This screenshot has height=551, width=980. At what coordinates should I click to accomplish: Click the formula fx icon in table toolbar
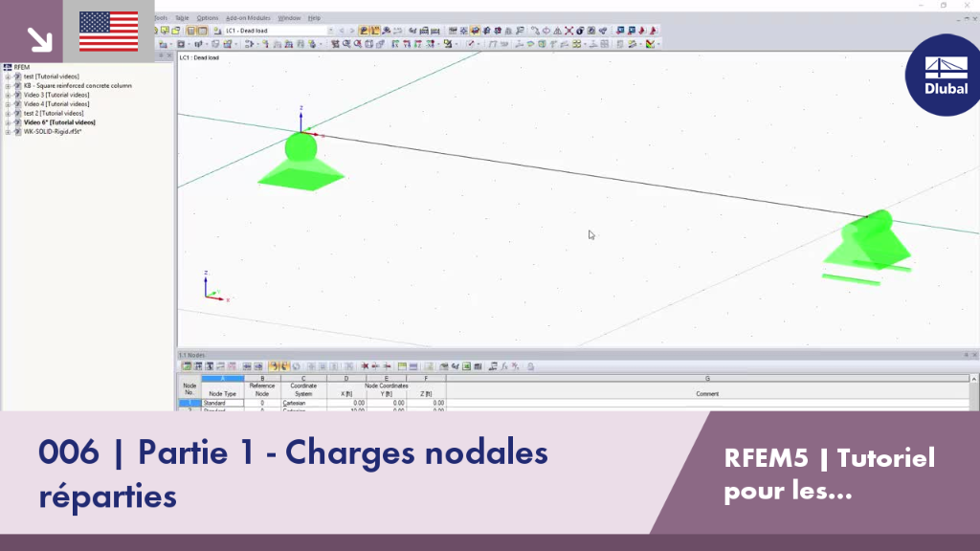[x=504, y=366]
